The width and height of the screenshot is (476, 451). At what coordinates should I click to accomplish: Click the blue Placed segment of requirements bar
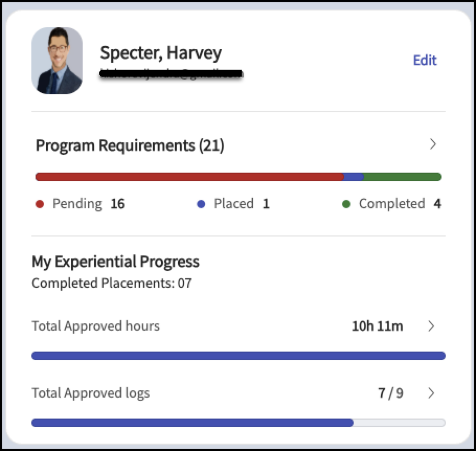354,177
